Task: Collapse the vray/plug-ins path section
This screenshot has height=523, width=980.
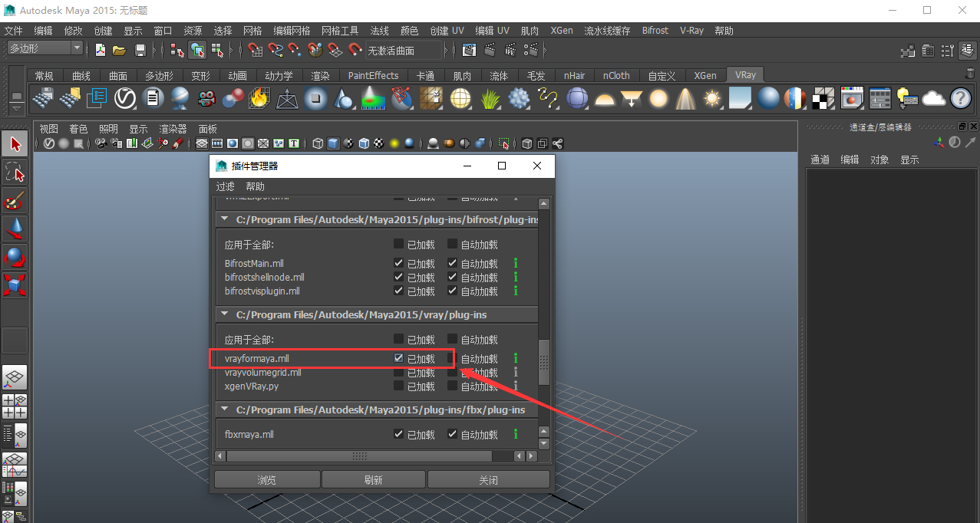Action: (225, 314)
